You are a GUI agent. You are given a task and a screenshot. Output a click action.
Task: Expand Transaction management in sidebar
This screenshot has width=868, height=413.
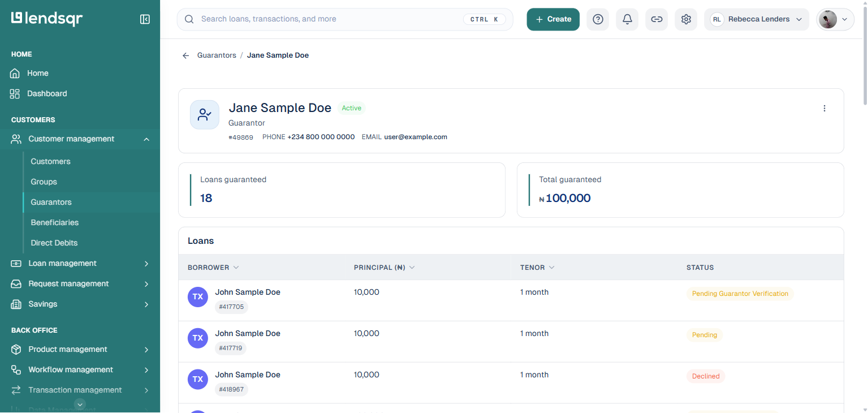click(x=80, y=390)
